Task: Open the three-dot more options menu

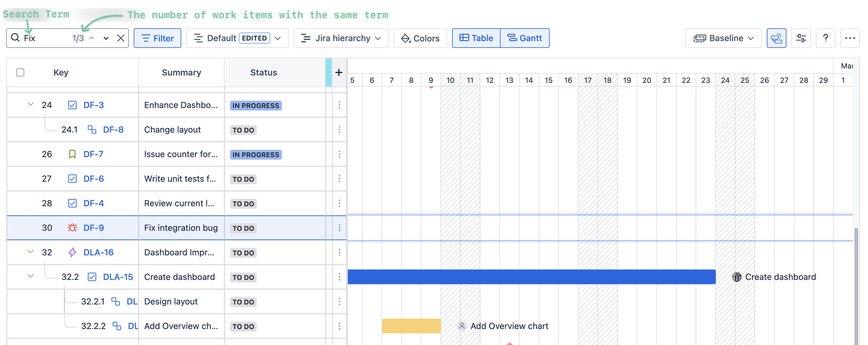Action: (850, 38)
